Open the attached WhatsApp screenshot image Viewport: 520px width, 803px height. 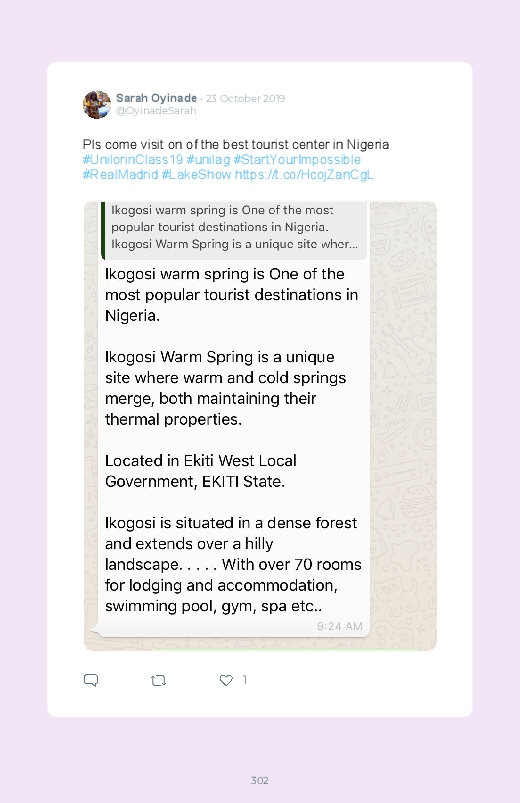coord(260,426)
